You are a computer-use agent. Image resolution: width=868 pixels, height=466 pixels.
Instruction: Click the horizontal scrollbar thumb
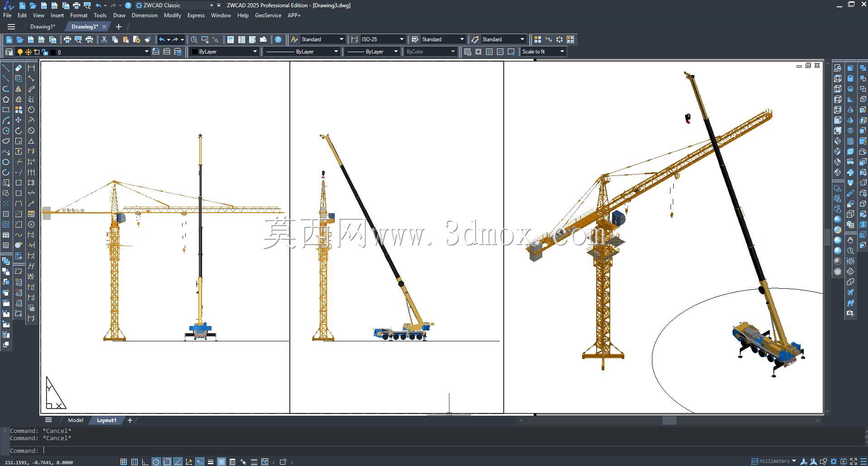[x=669, y=421]
